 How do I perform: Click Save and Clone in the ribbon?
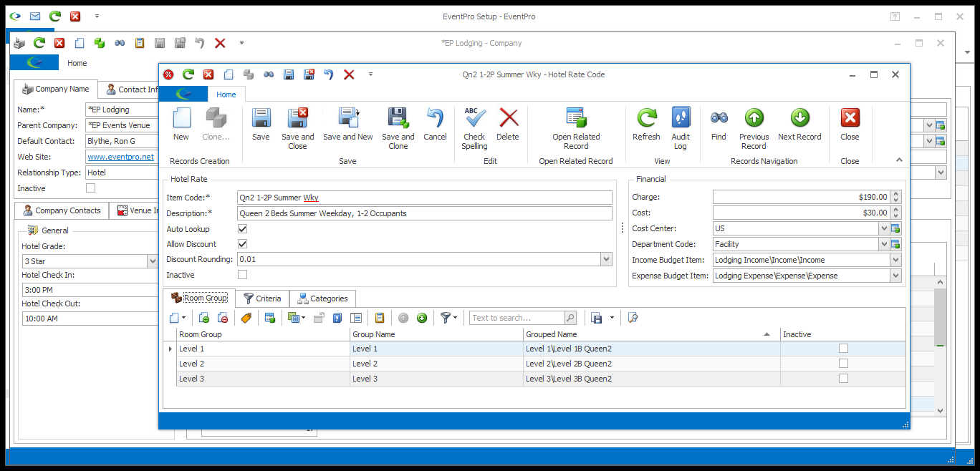pyautogui.click(x=398, y=129)
